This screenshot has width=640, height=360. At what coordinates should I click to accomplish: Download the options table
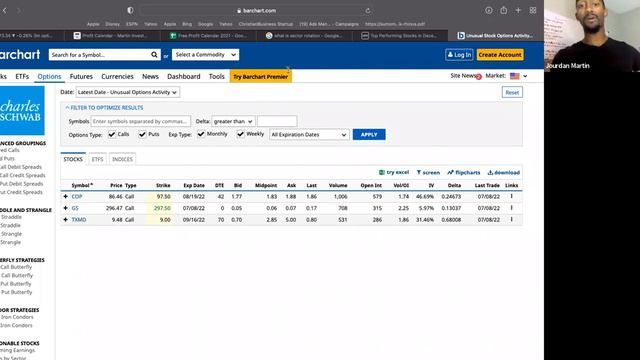[x=504, y=172]
